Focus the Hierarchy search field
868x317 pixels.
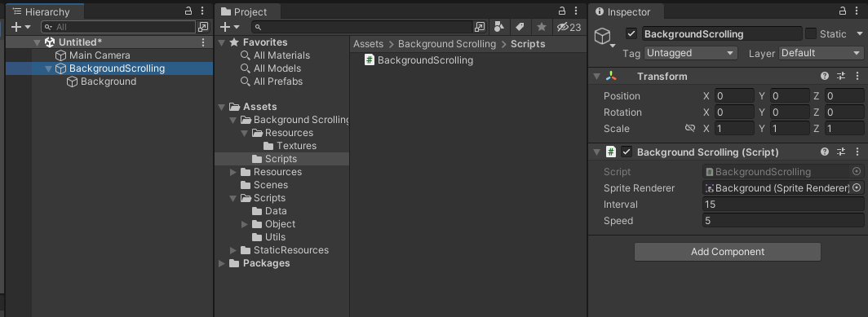(118, 27)
